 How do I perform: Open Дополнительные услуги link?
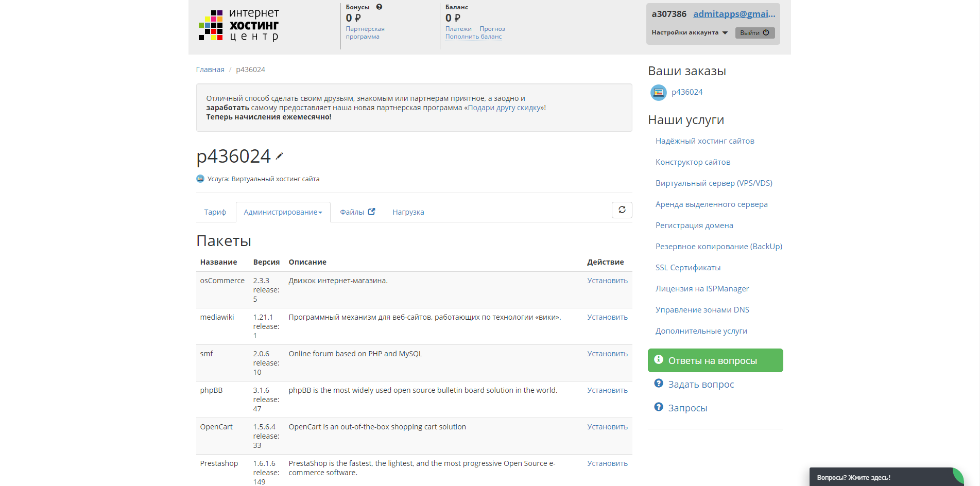(x=701, y=331)
